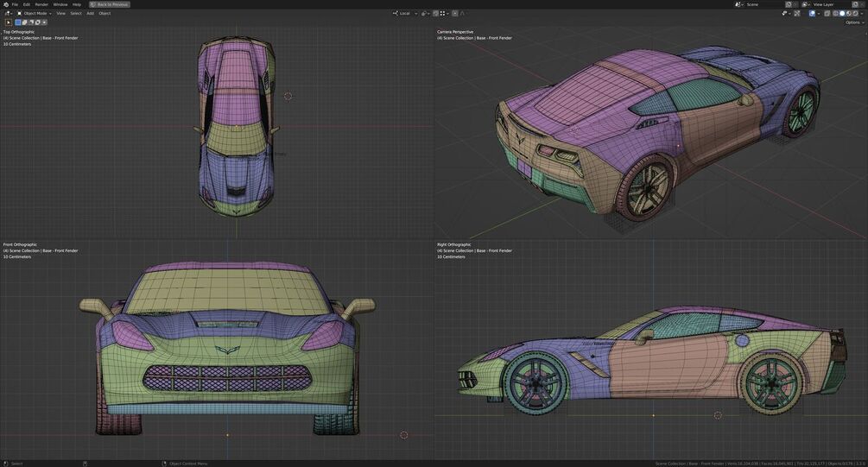Viewport: 868px width, 467px height.
Task: Open the viewport Select menu
Action: [76, 13]
